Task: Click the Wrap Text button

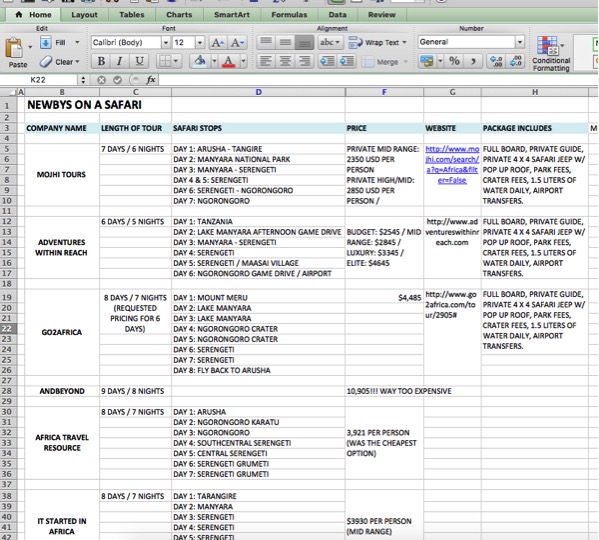Action: pos(377,42)
